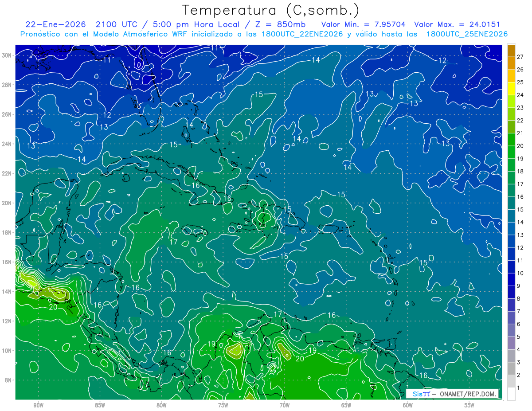Click the "90W" longitude axis label
This screenshot has width=532, height=411.
coord(38,405)
